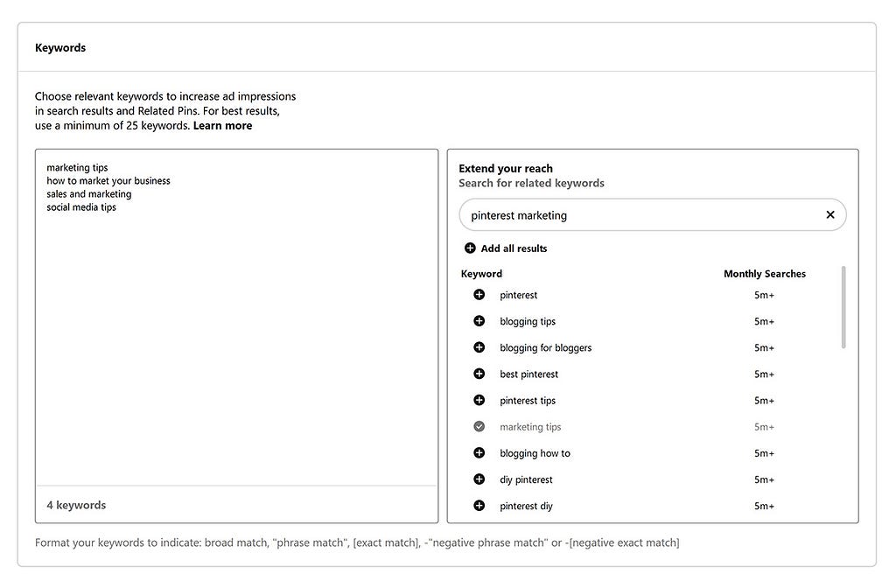Viewport: 896px width, 588px height.
Task: Uncheck the selected 'marketing tips' keyword checkmark
Action: pyautogui.click(x=479, y=426)
